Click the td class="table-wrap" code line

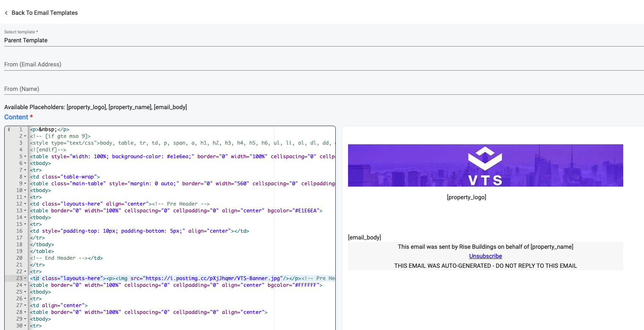(65, 177)
